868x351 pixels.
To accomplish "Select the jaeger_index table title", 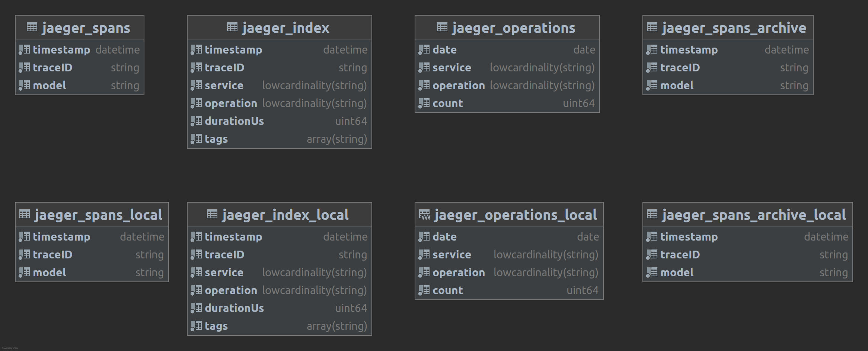I will (x=285, y=28).
